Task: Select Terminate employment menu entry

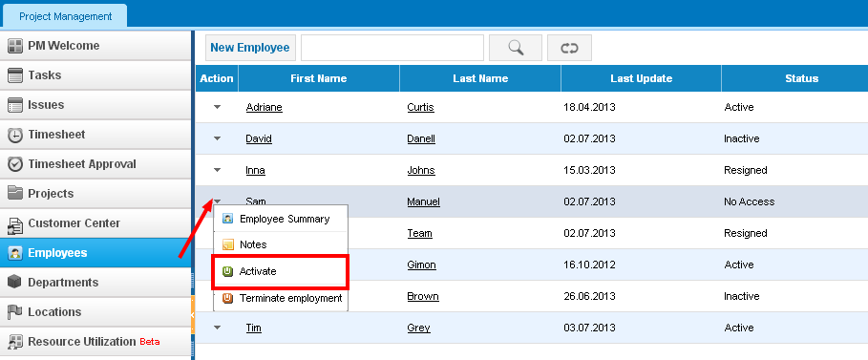Action: pyautogui.click(x=281, y=299)
